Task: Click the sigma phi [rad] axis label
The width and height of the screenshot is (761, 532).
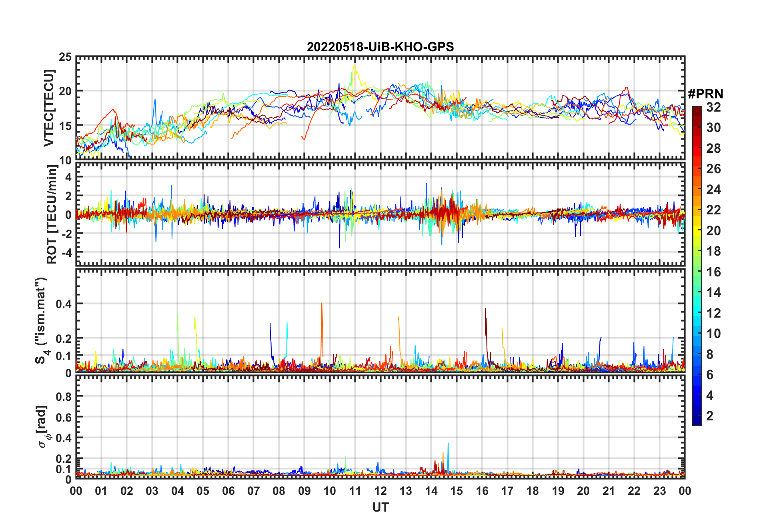Action: coord(44,426)
